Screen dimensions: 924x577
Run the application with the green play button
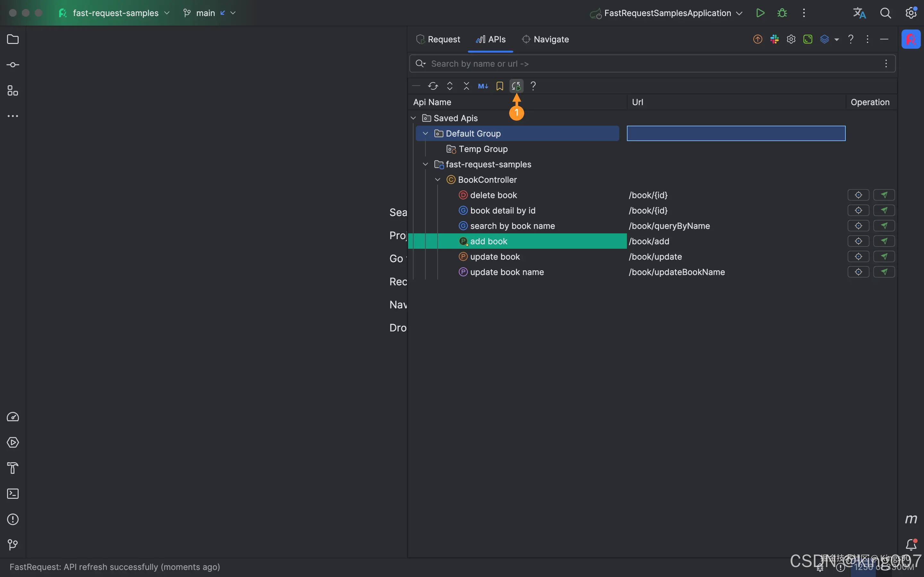(x=760, y=13)
